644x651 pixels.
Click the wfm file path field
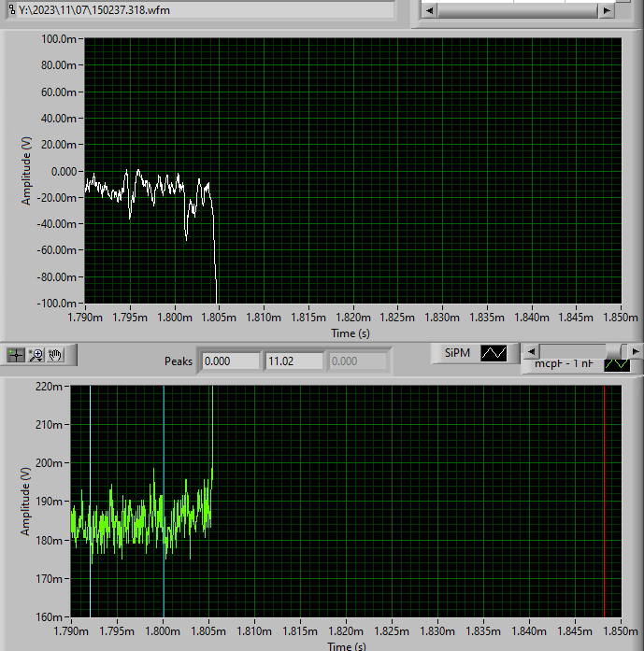(206, 10)
